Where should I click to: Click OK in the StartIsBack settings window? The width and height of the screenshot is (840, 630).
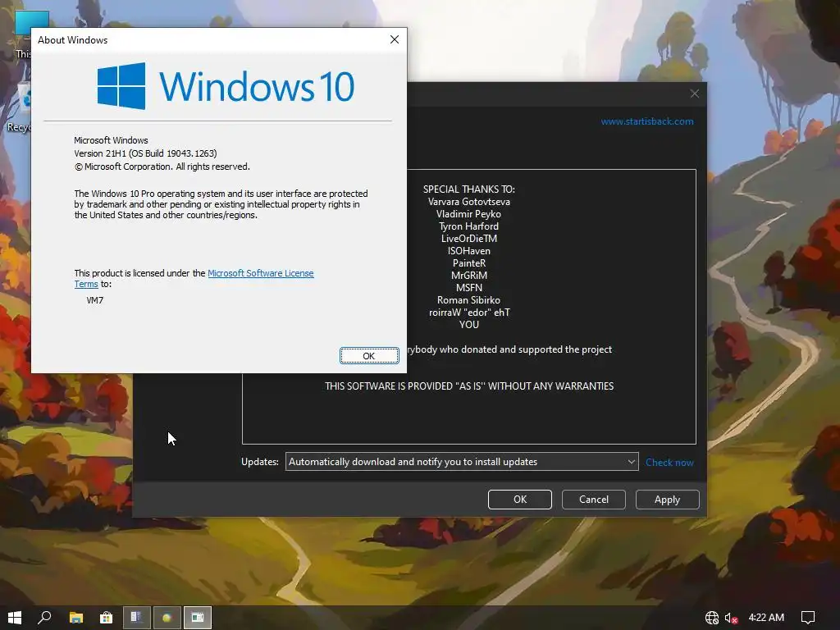519,500
